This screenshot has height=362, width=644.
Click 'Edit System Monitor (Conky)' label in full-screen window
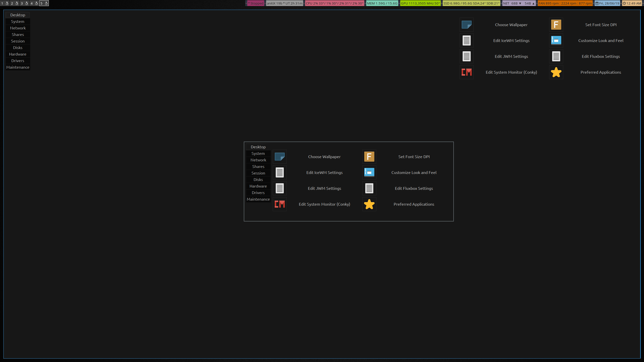coord(511,72)
